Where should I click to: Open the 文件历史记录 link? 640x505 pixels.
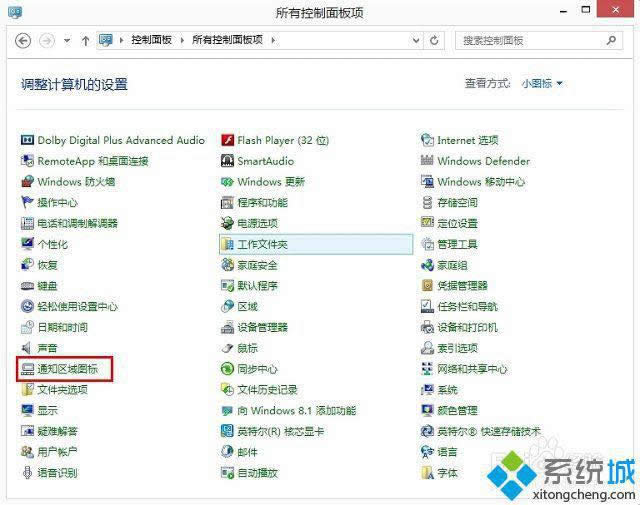267,390
